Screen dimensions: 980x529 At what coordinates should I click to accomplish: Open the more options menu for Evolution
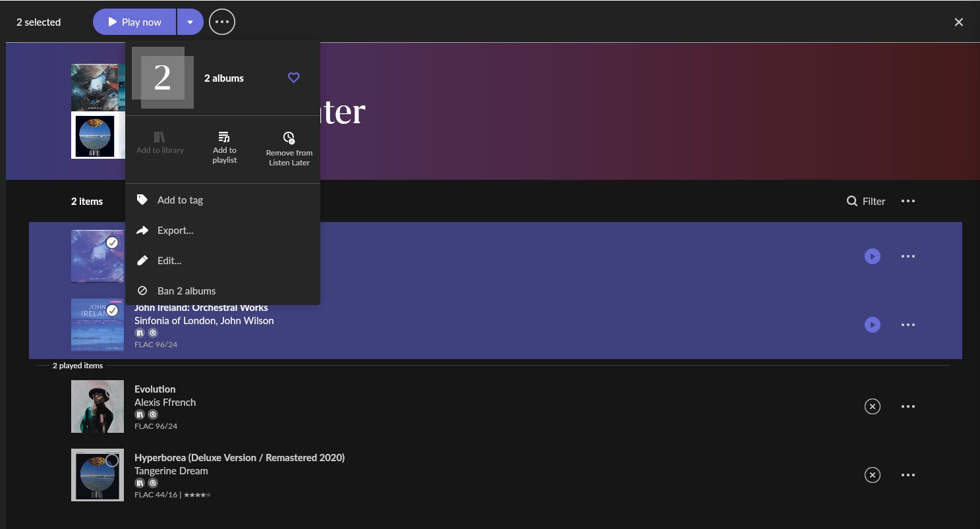908,406
